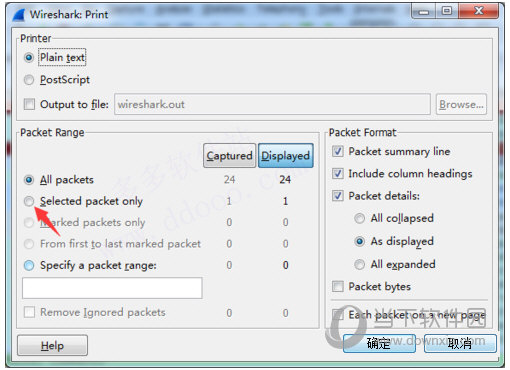Uncheck the Packet summary line checkbox
Viewport: 510px width, 370px height.
pos(338,151)
